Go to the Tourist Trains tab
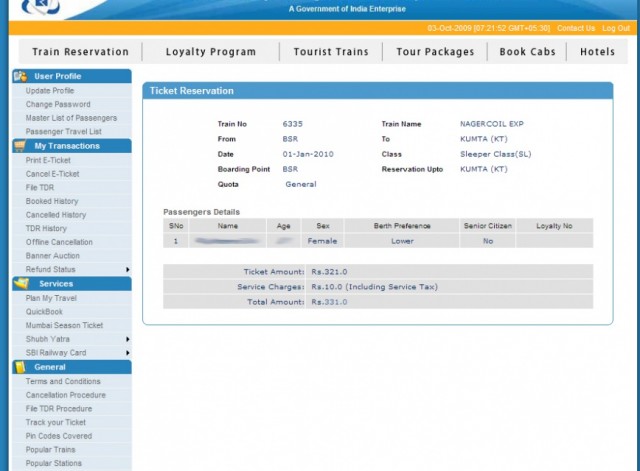 pos(330,52)
